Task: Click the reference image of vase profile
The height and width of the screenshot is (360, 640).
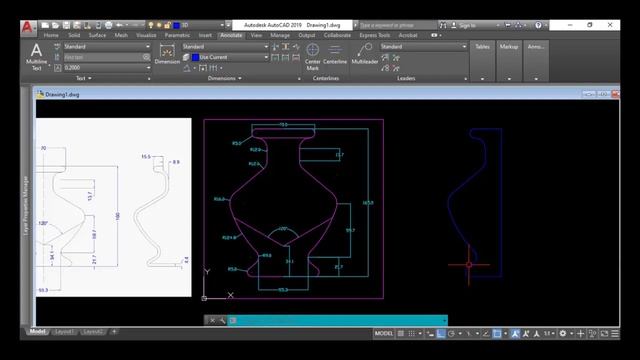Action: tap(113, 207)
